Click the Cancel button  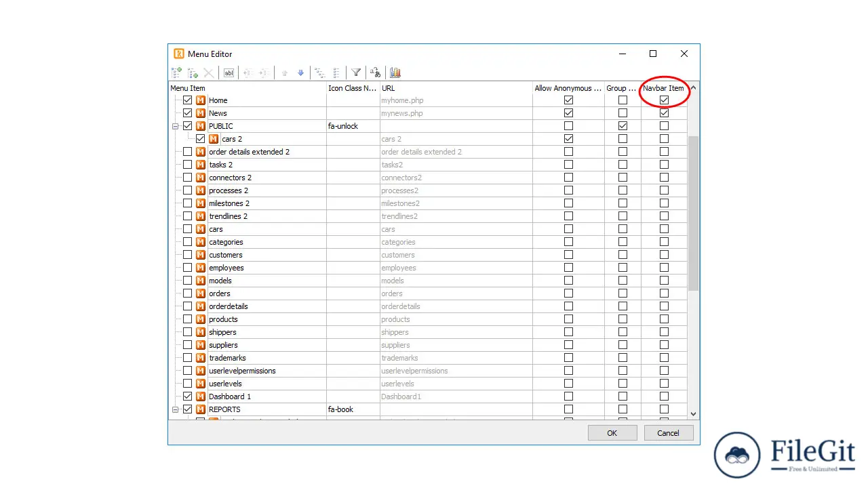coord(668,433)
